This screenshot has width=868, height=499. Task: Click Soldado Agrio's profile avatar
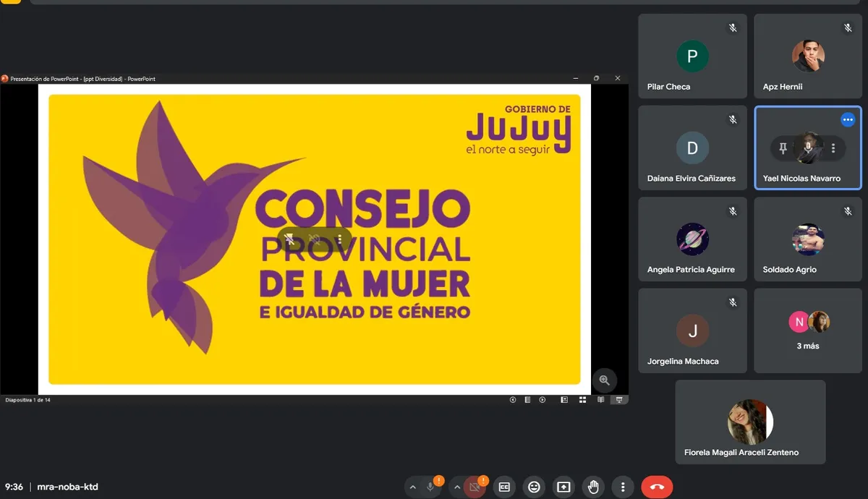808,239
